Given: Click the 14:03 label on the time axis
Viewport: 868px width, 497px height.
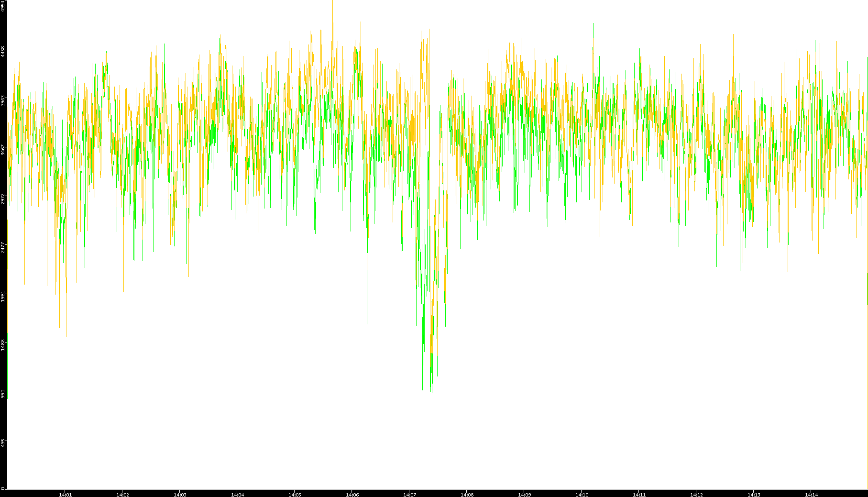Looking at the screenshot, I should click(x=180, y=495).
